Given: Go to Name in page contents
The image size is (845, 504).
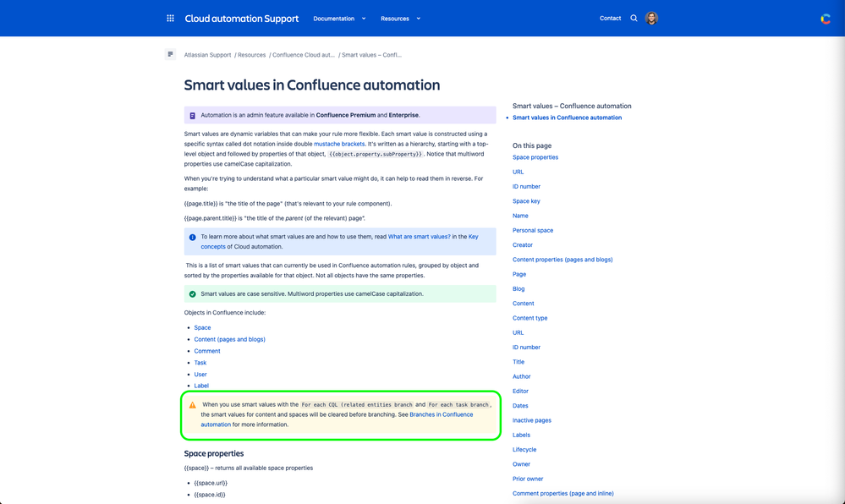Looking at the screenshot, I should click(520, 216).
